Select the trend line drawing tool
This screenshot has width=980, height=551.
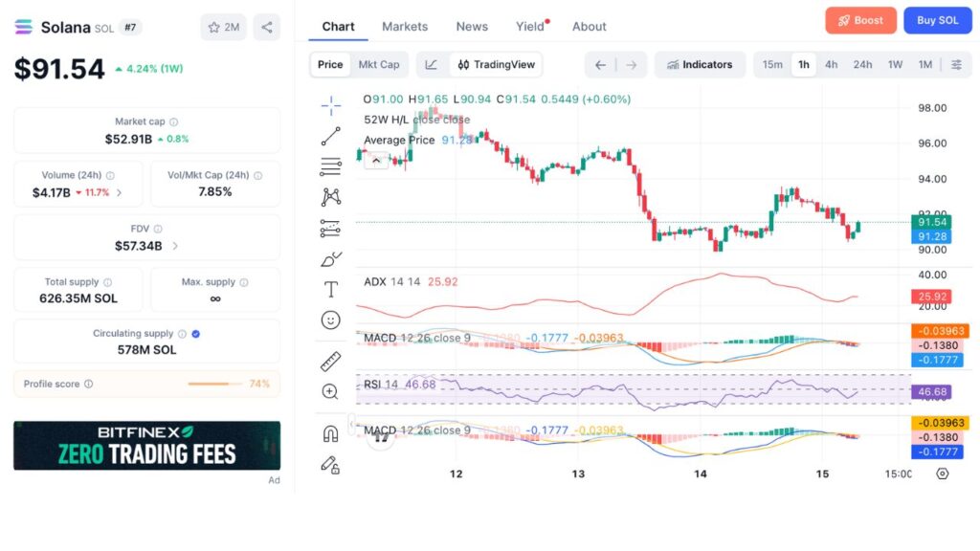(330, 136)
